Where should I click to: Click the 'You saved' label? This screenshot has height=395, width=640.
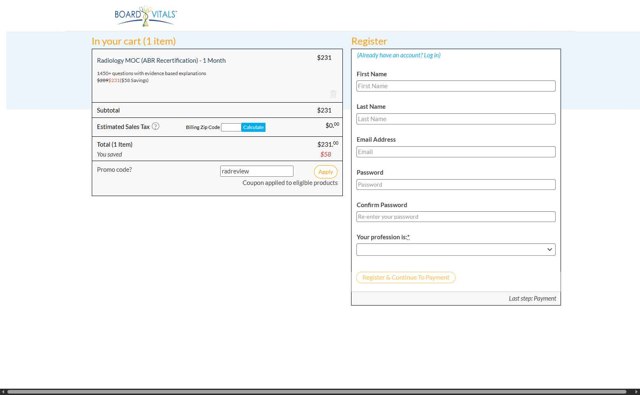point(109,154)
